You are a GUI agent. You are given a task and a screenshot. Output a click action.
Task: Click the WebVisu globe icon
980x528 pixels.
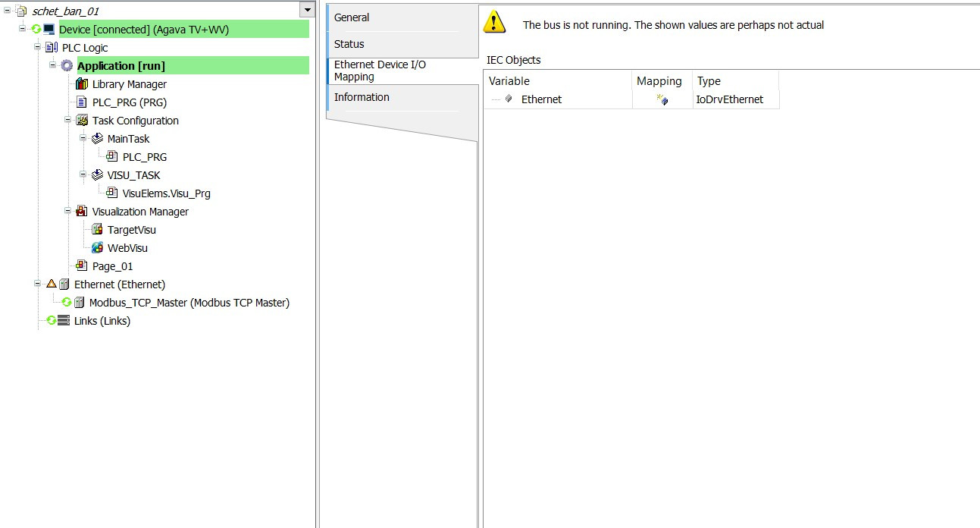coord(97,248)
